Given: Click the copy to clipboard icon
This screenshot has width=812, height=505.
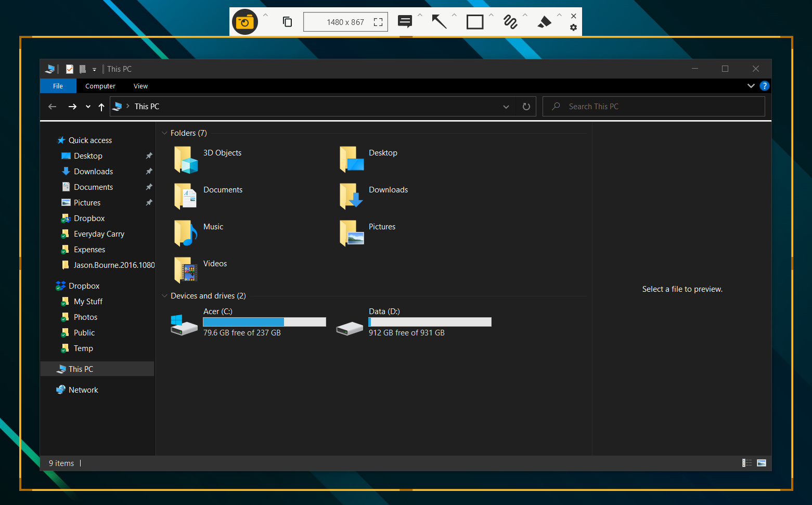Looking at the screenshot, I should [287, 22].
